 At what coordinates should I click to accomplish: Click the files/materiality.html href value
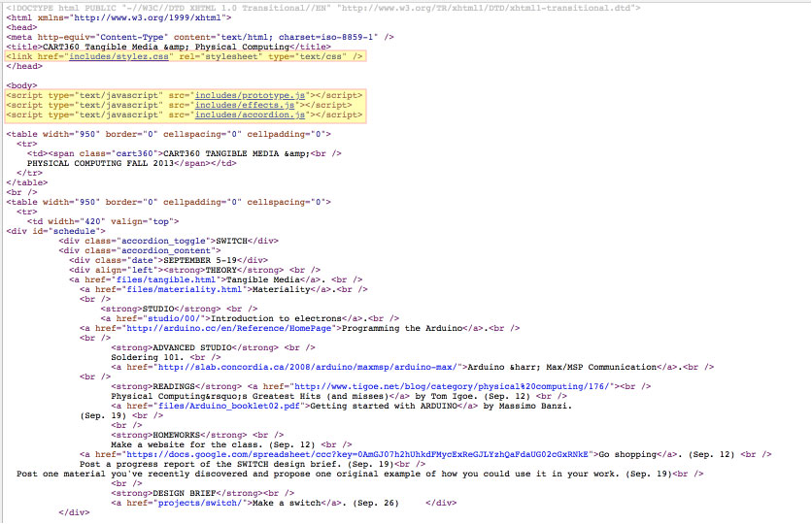(x=184, y=290)
